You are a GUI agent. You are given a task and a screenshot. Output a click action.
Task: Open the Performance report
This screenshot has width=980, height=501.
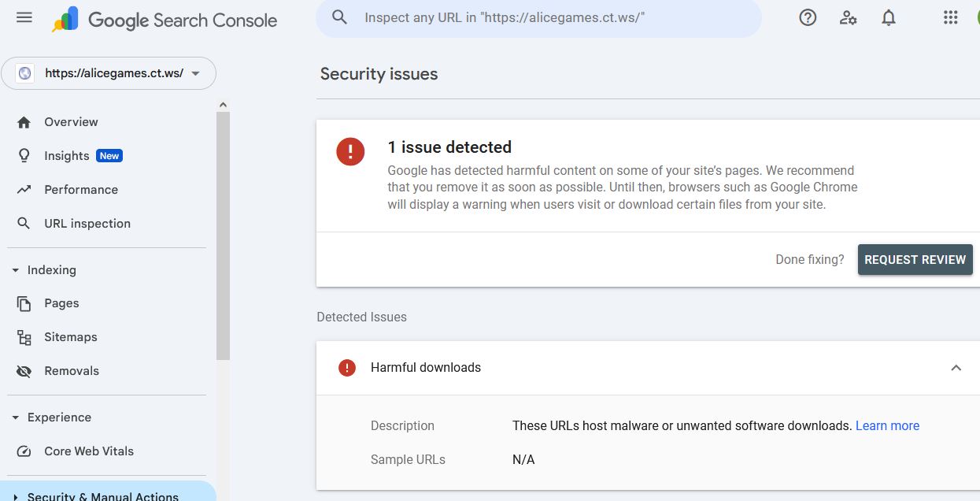click(x=80, y=190)
